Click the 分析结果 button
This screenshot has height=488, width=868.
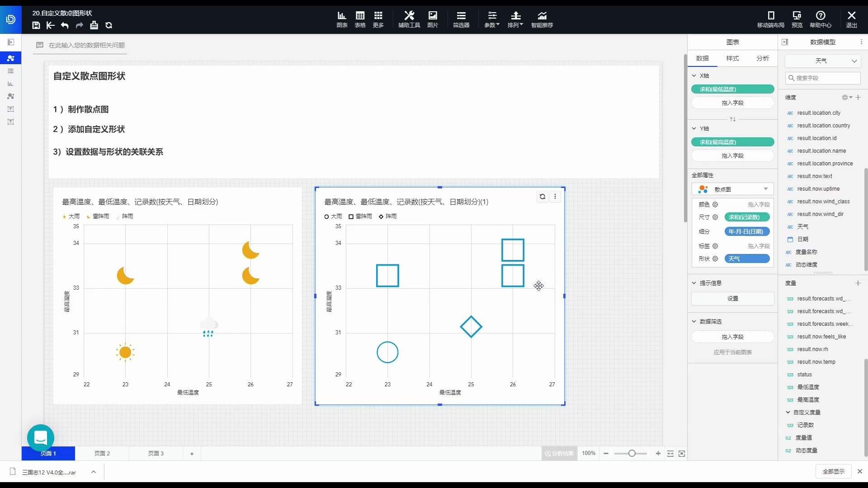click(559, 453)
